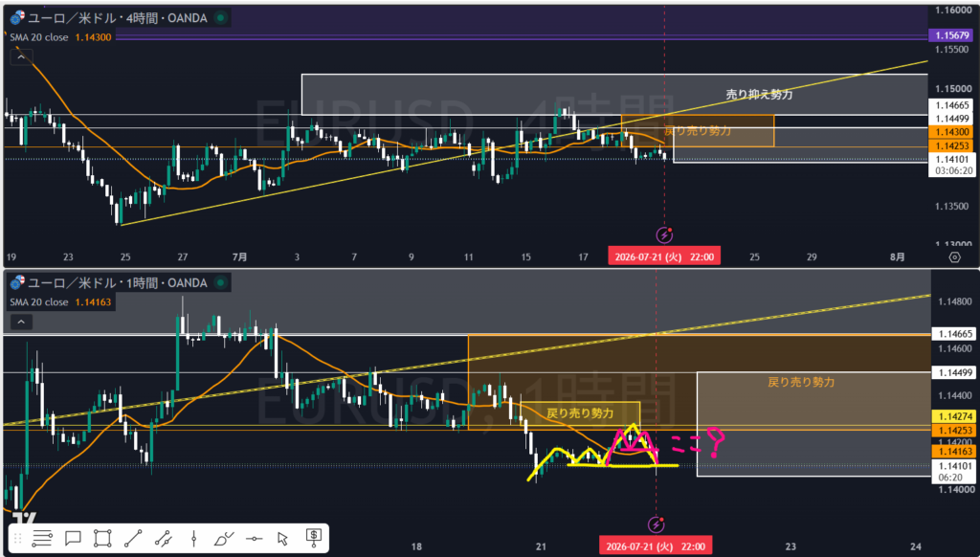Viewport: 980px width, 557px height.
Task: Click the 1.14499 price label on 4-hour axis
Action: pos(952,119)
